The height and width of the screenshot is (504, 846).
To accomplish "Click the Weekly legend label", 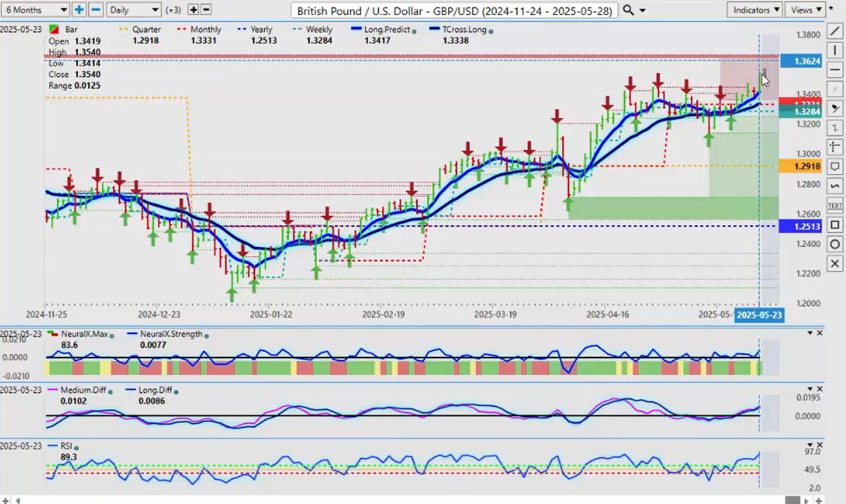I will point(319,29).
